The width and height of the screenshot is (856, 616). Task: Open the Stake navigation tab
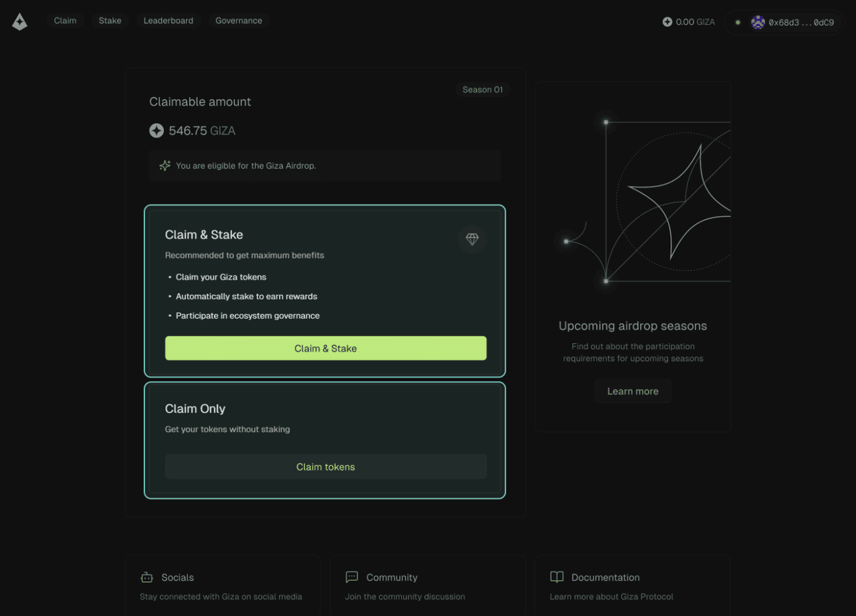(110, 21)
